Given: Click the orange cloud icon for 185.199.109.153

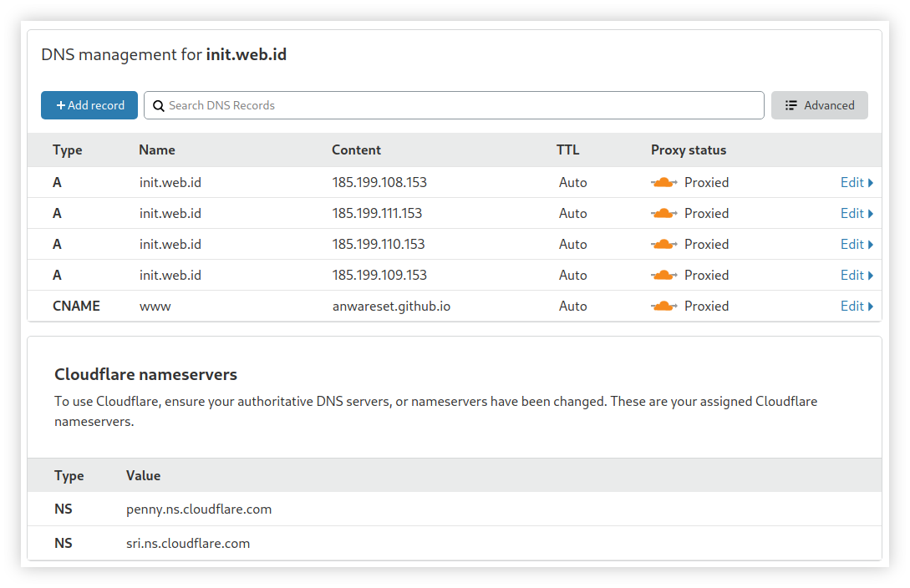Looking at the screenshot, I should 663,275.
